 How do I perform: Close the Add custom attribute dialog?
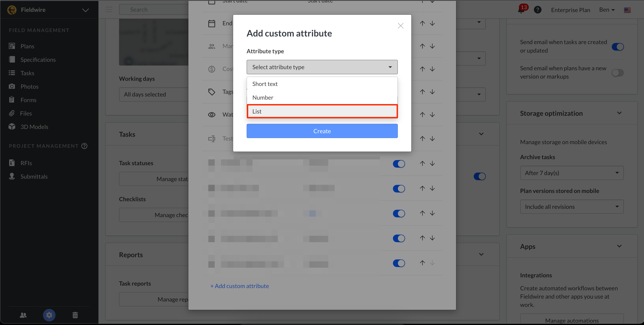click(400, 26)
